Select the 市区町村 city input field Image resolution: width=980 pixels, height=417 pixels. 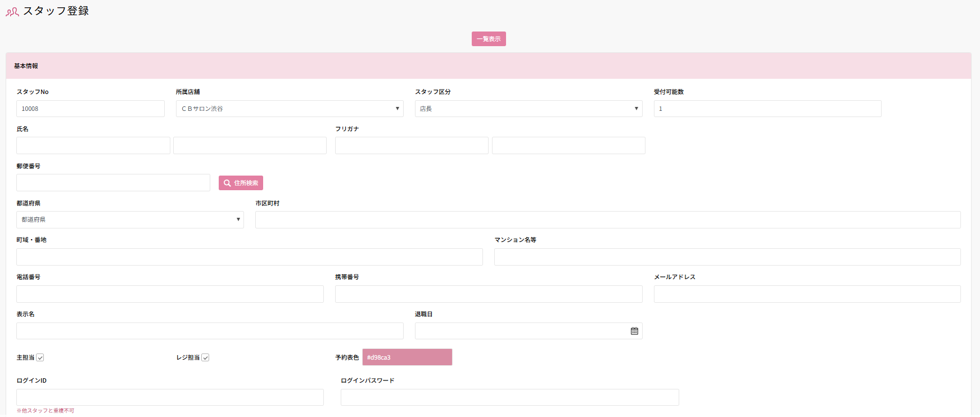[608, 220]
